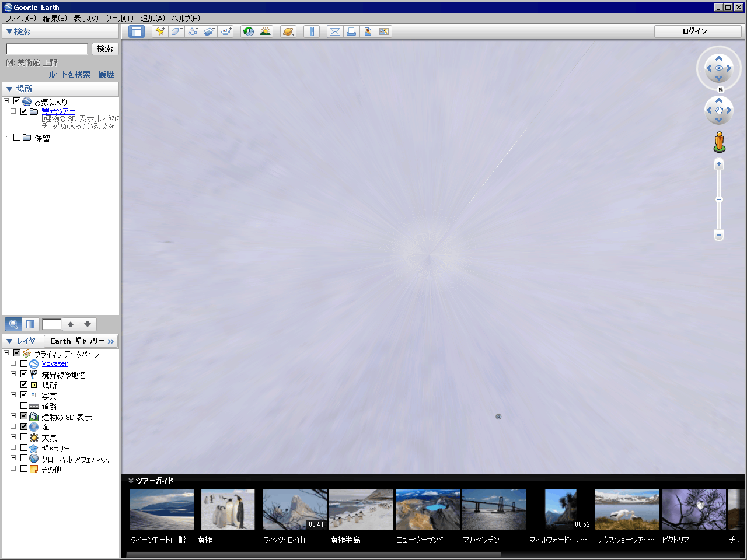
Task: Click the split-panel icon beside the magnifier
Action: (30, 324)
